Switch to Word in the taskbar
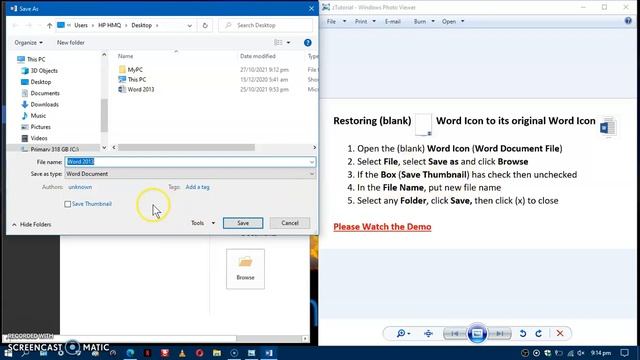The width and height of the screenshot is (640, 360). pyautogui.click(x=269, y=353)
